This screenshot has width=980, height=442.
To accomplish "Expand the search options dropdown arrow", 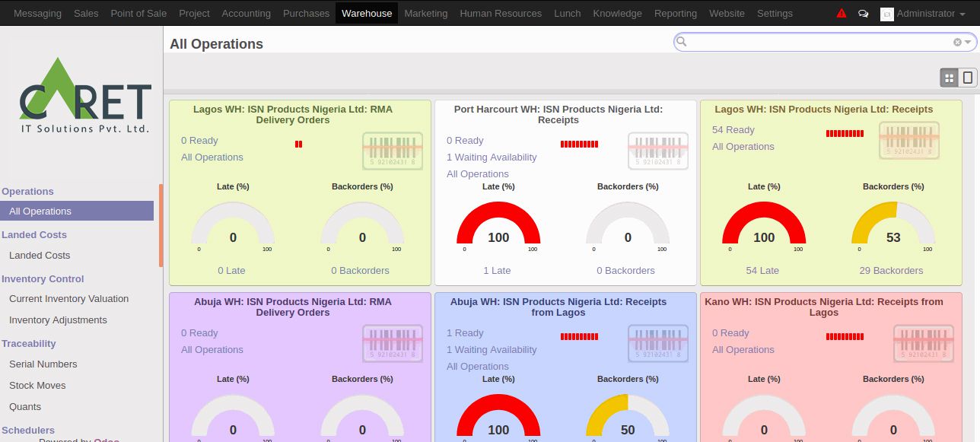I will 968,42.
